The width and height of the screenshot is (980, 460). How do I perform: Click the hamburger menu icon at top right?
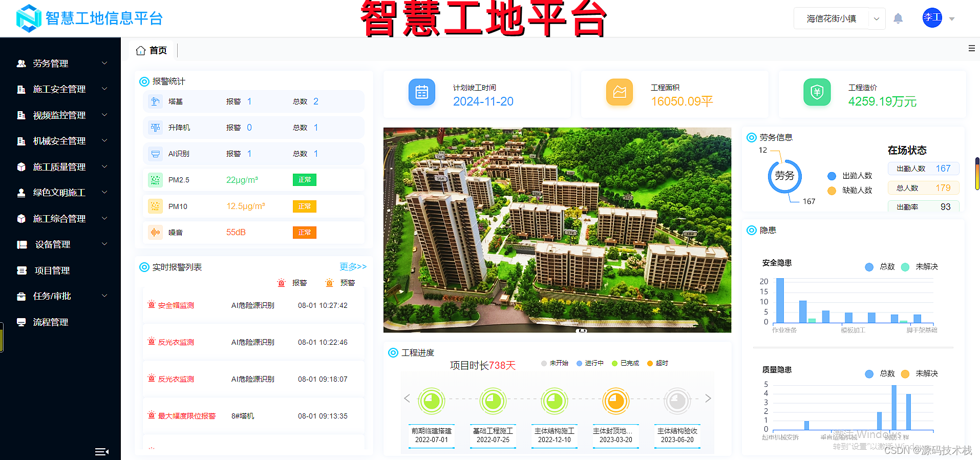[x=971, y=49]
